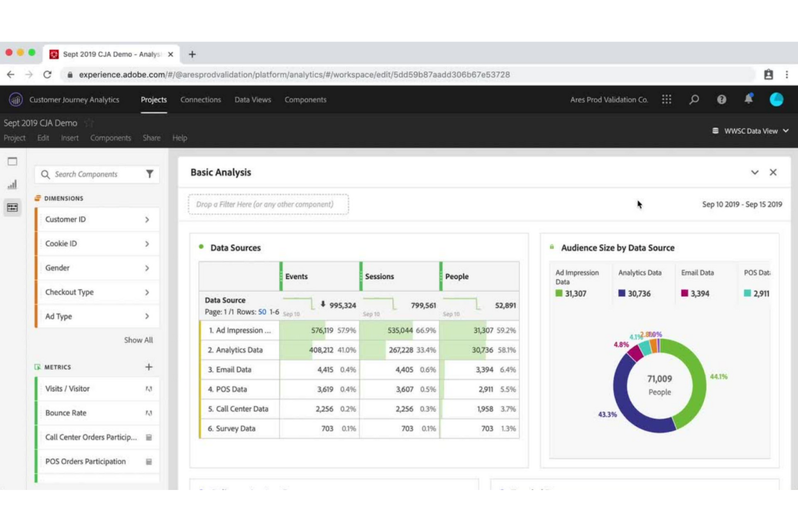This screenshot has width=798, height=532.
Task: Add a new metric with plus icon
Action: [149, 367]
